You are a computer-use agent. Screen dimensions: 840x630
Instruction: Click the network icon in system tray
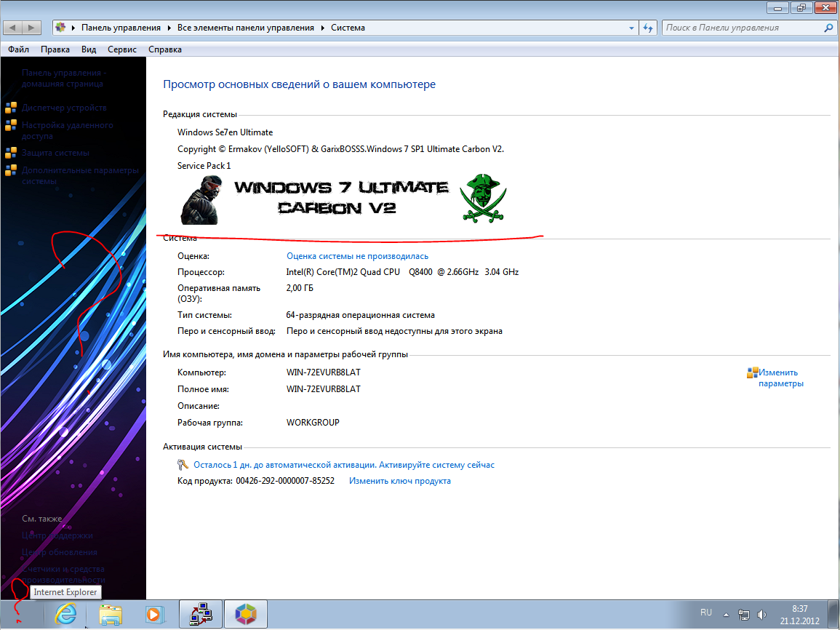coord(743,615)
